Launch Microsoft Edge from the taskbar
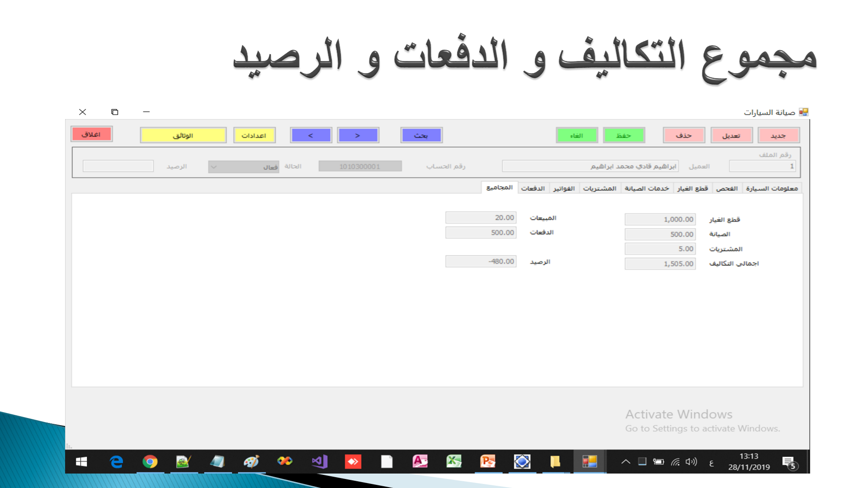The height and width of the screenshot is (488, 868). pos(116,461)
